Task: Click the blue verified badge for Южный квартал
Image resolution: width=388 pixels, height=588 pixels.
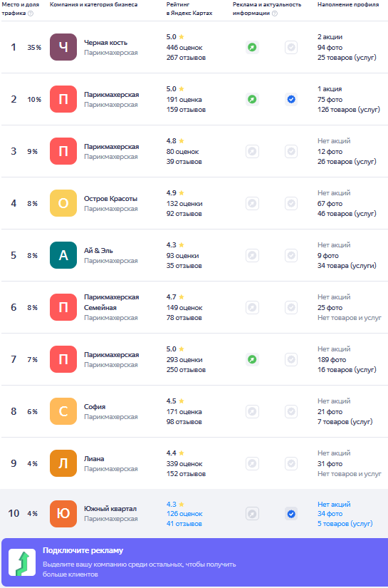Action: point(291,514)
